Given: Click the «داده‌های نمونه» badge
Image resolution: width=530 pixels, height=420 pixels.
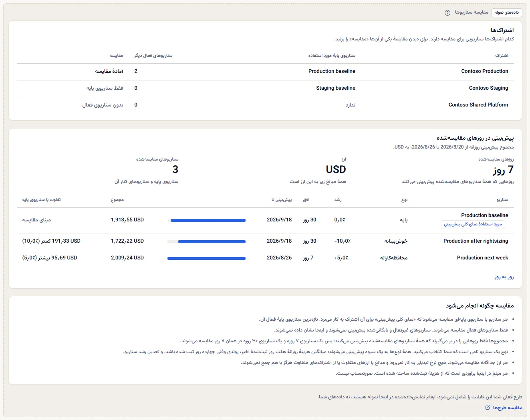Looking at the screenshot, I should point(506,12).
